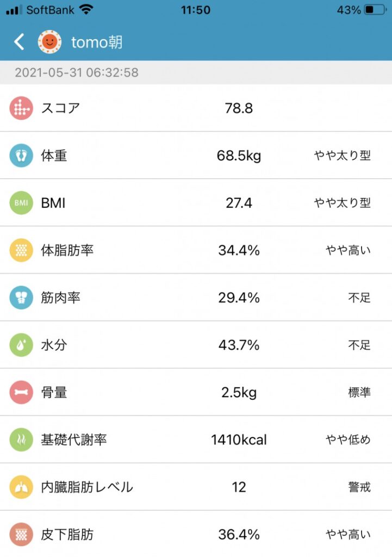This screenshot has width=392, height=557.
Task: Open the tomo朝 sun avatar
Action: (49, 42)
